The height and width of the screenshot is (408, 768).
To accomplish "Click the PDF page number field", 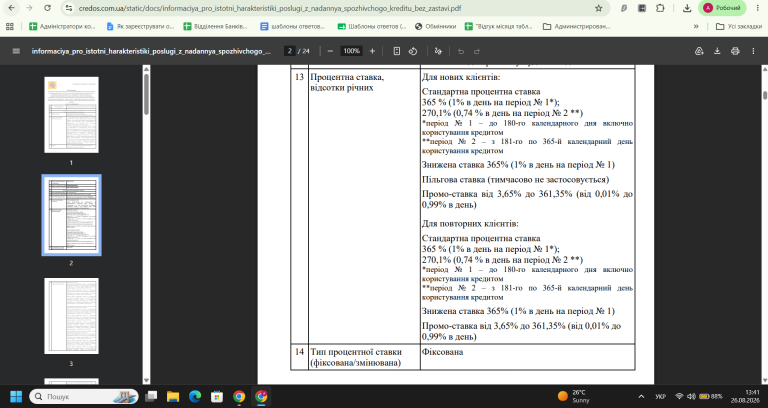I will [289, 51].
